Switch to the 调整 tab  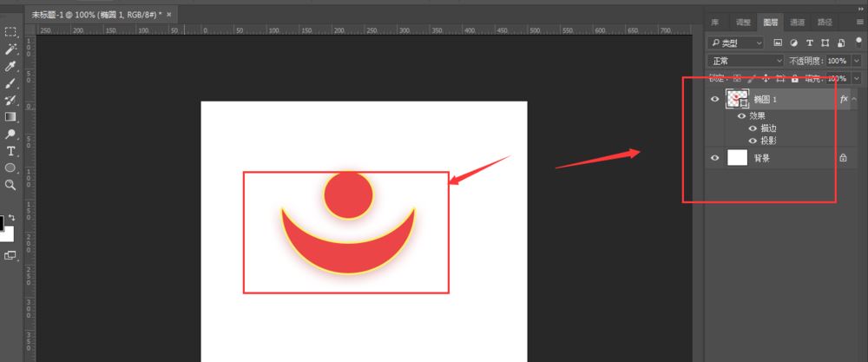(x=744, y=23)
